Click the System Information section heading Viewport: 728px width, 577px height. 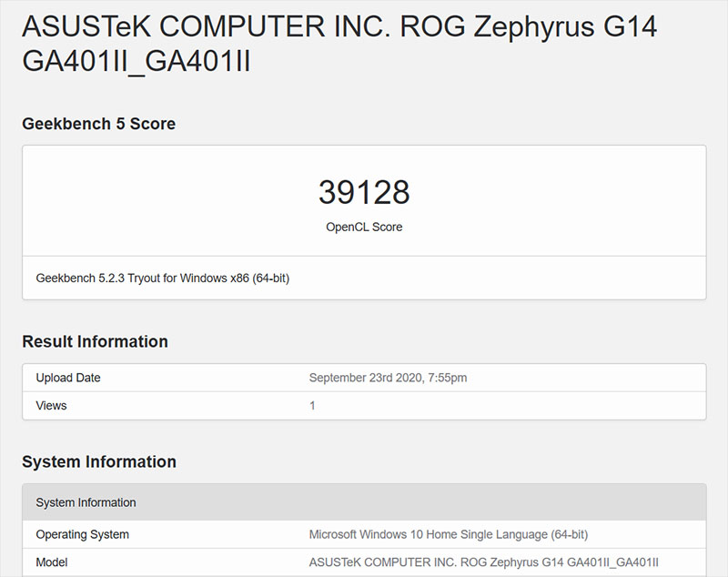pyautogui.click(x=99, y=462)
